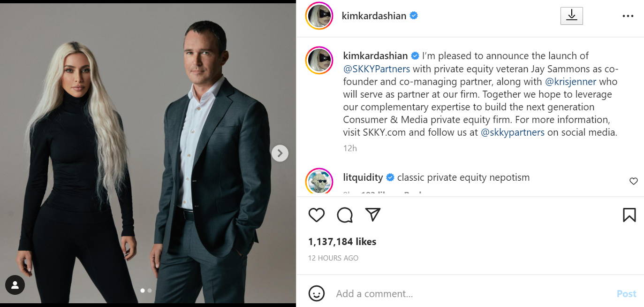Share post with paper plane icon
The image size is (644, 307).
click(372, 215)
